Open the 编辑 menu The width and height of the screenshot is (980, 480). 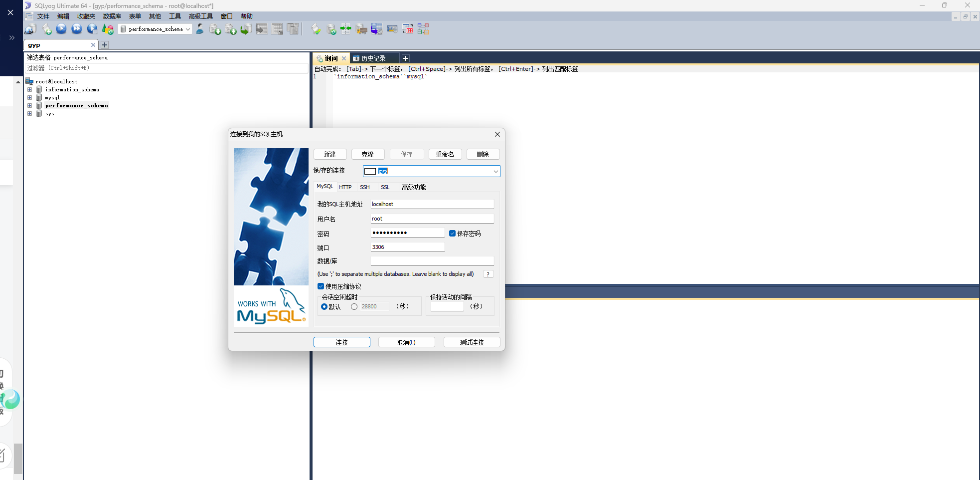click(x=63, y=16)
